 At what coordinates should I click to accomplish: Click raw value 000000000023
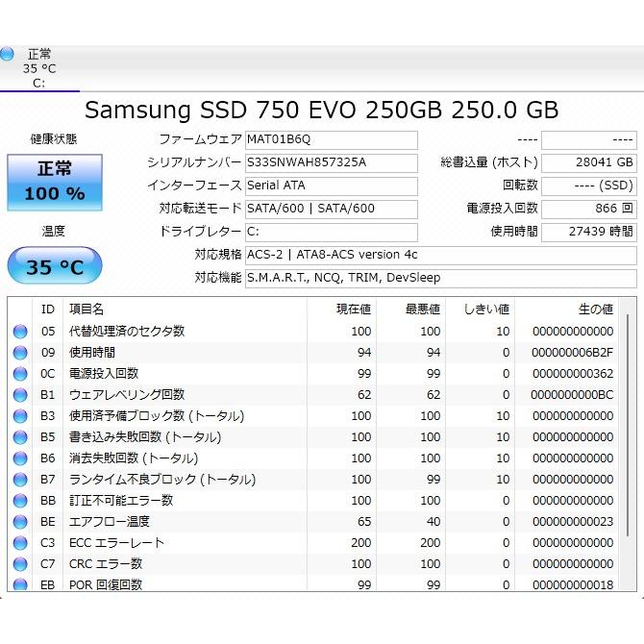pos(573,522)
